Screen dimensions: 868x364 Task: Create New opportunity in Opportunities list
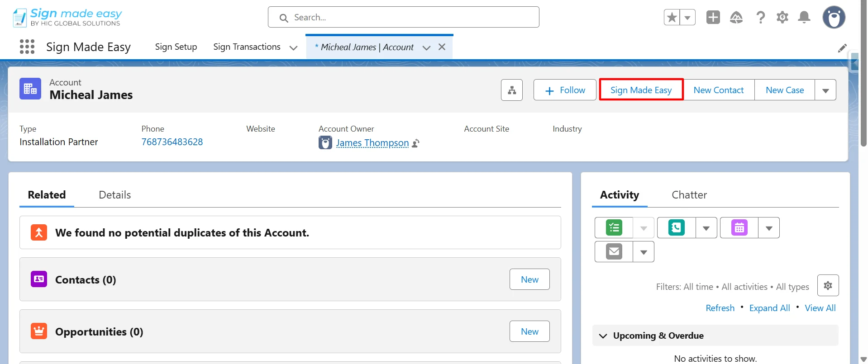[529, 331]
